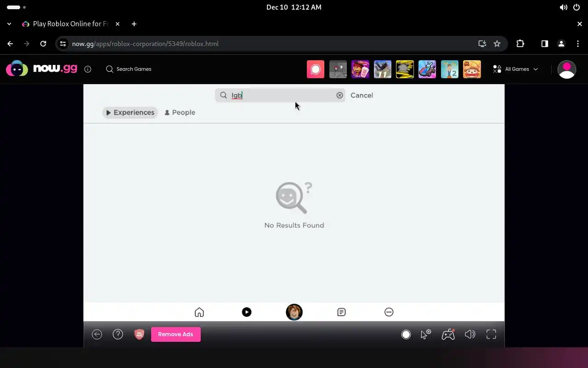
Task: Open the pink chat bubble app icon
Action: [x=316, y=69]
